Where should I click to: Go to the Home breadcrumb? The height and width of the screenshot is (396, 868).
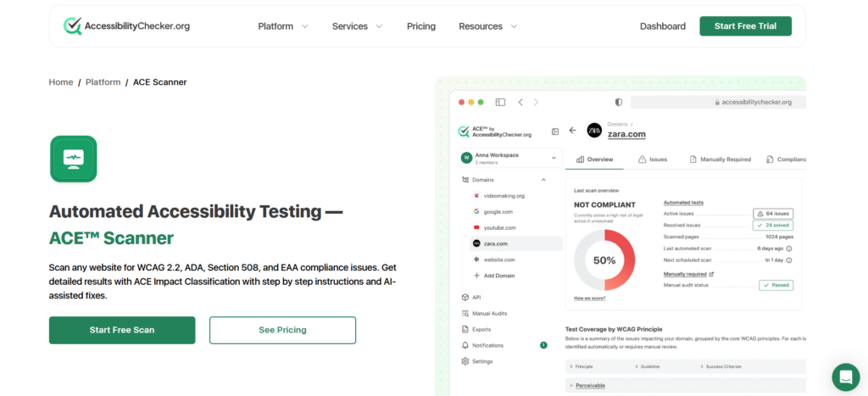point(61,82)
